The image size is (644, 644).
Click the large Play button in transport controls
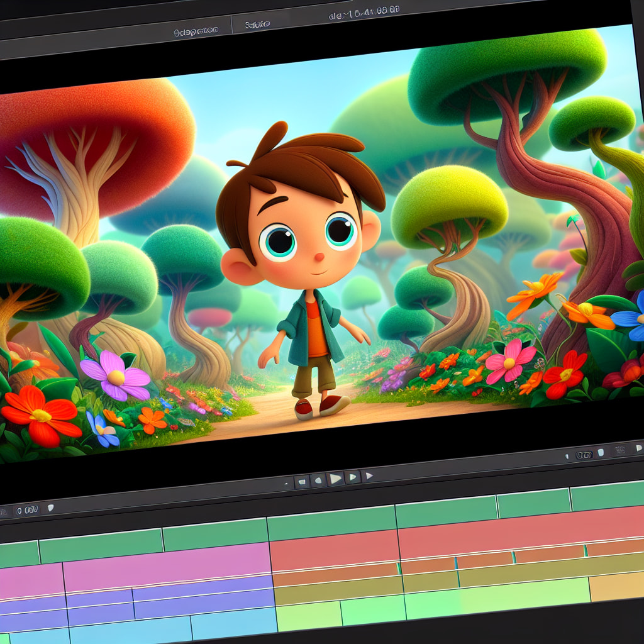tap(335, 479)
